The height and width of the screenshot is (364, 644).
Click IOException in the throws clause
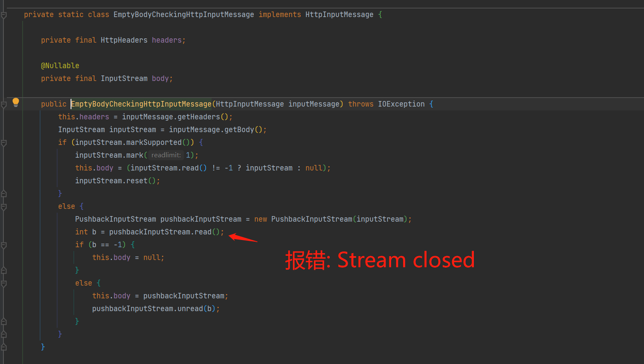tap(401, 104)
